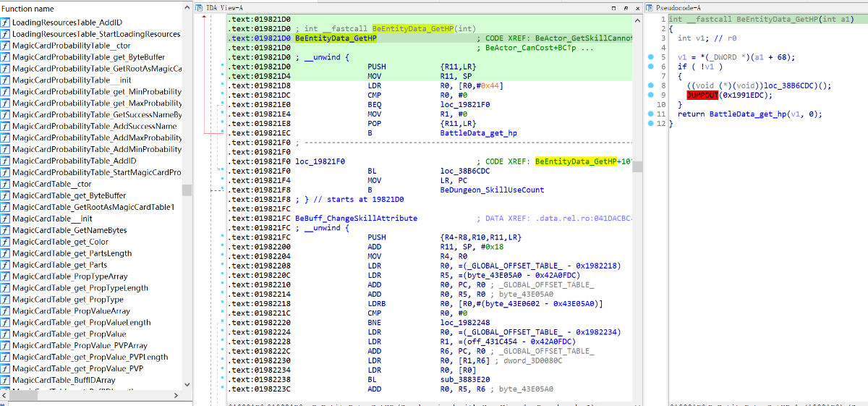Click the function icon beside MagicCardTable_get_PartsLength

(x=5, y=253)
